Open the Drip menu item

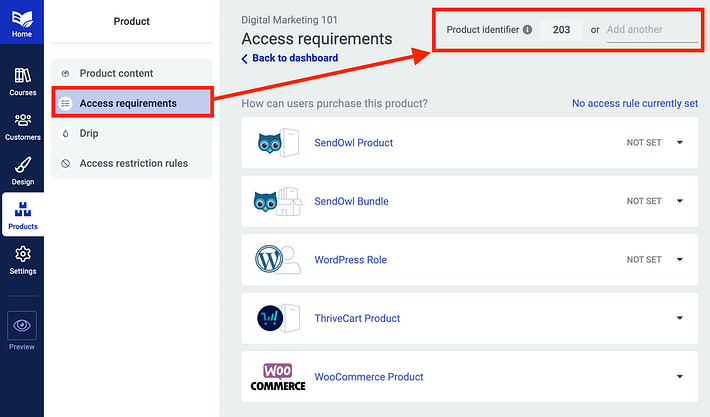coord(131,133)
